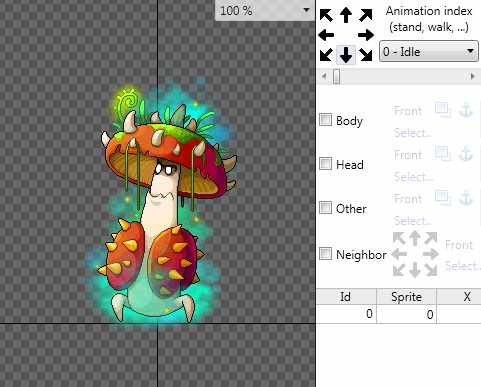This screenshot has height=387, width=481.
Task: Click the frame slider thumb
Action: [x=337, y=76]
